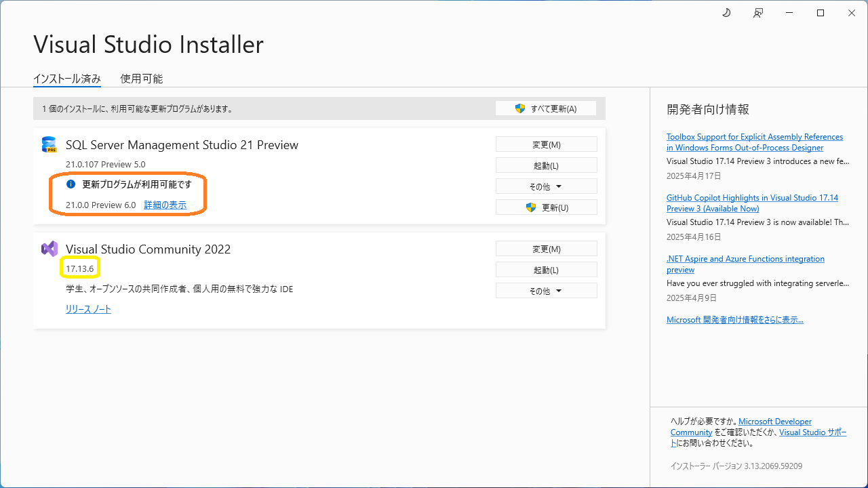Click version text 17.13.6
Screen dimensions: 868x488
(x=80, y=269)
